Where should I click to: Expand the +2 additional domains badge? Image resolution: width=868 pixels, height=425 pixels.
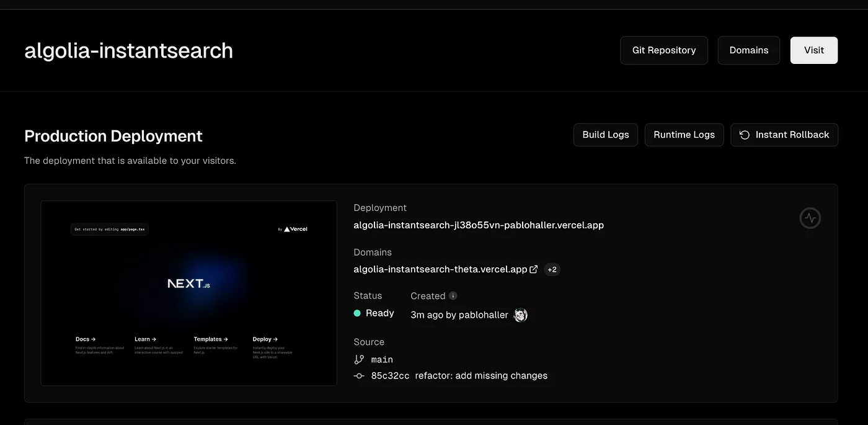pyautogui.click(x=552, y=269)
